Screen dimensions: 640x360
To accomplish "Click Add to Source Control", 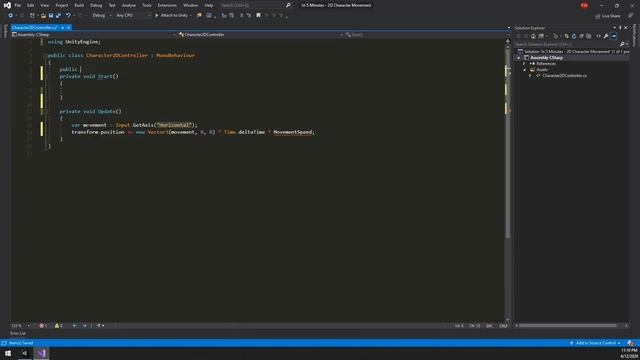I will click(x=596, y=343).
